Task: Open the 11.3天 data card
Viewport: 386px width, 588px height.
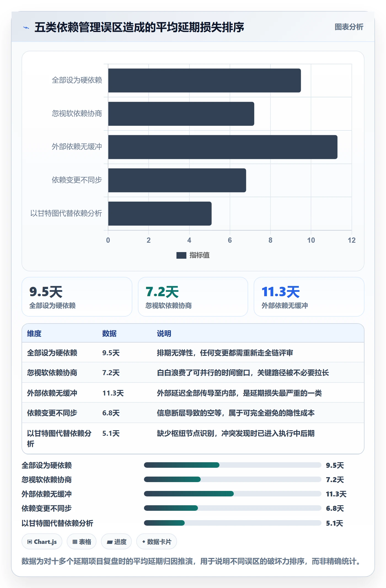Action: point(309,297)
